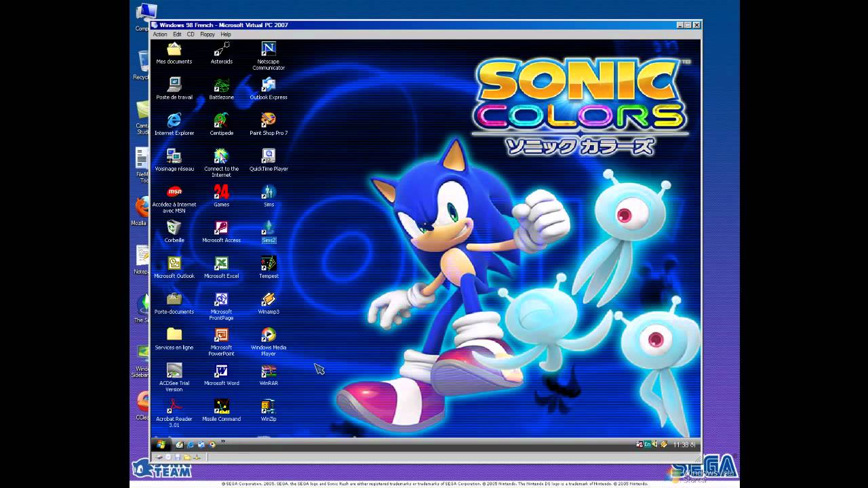Open Accédez à Internet avec MSN

174,199
